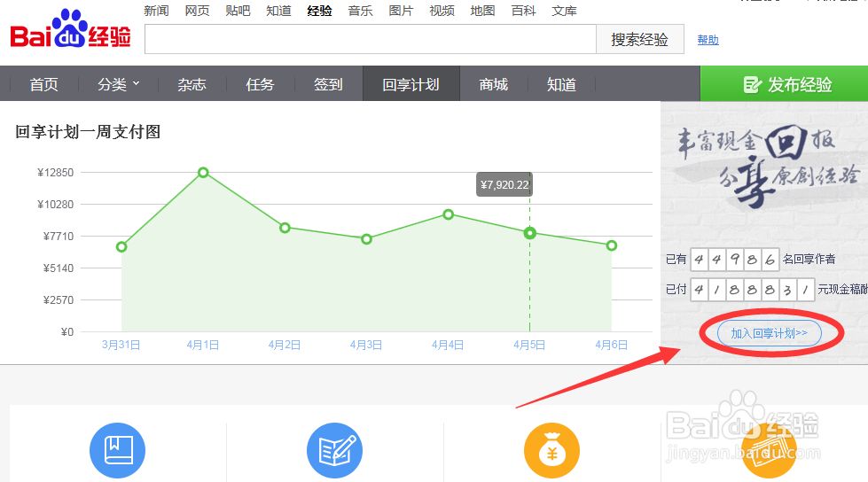Image resolution: width=868 pixels, height=482 pixels.
Task: Open the blue writing pencil icon
Action: (x=334, y=450)
